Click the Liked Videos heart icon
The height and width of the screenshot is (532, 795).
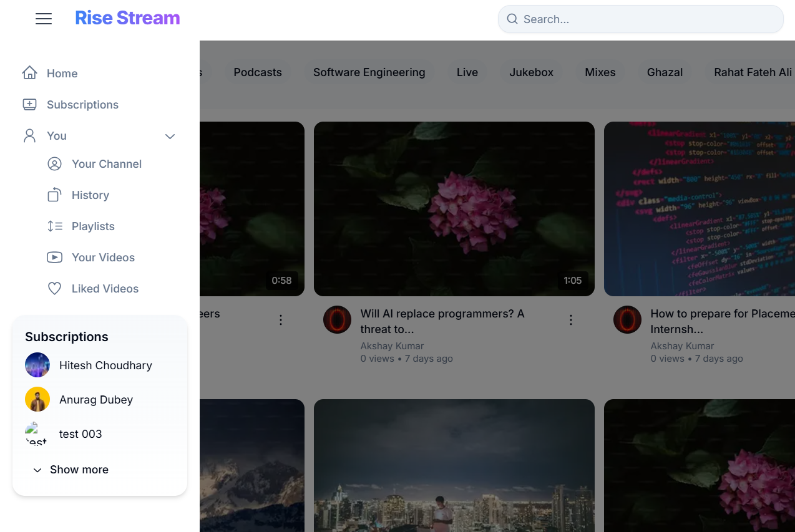[x=54, y=288]
